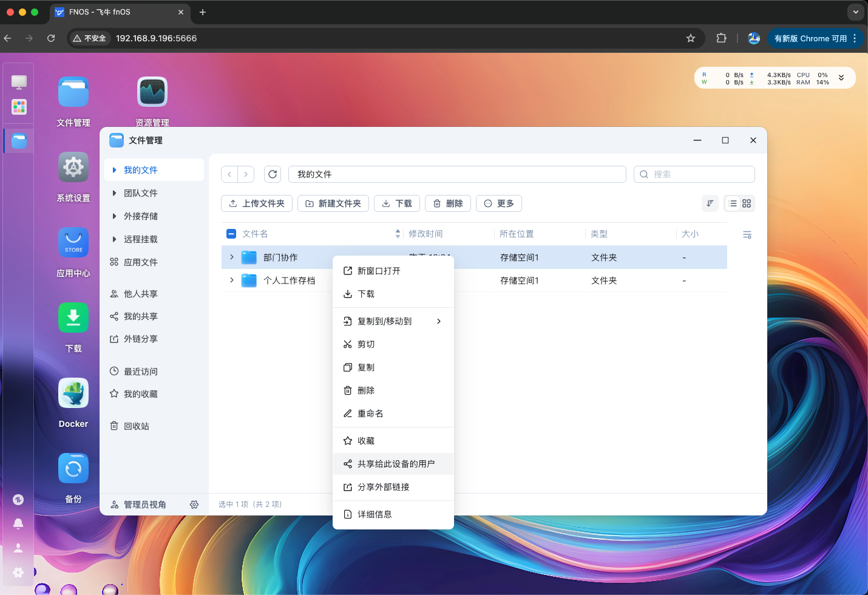Toggle the select-all checkbox in file header
Viewport: 868px width, 595px height.
(x=231, y=234)
